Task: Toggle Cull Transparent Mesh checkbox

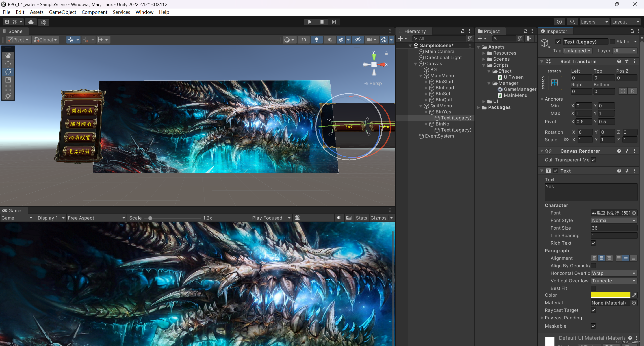Action: (x=593, y=160)
